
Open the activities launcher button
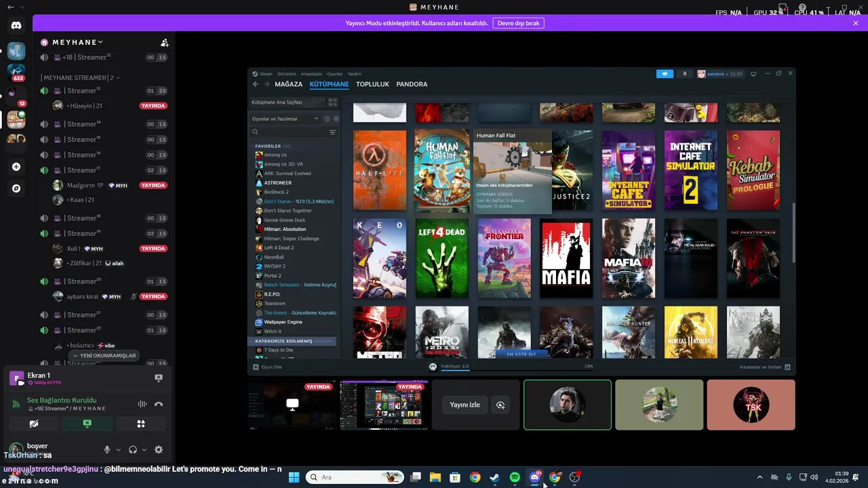[141, 424]
